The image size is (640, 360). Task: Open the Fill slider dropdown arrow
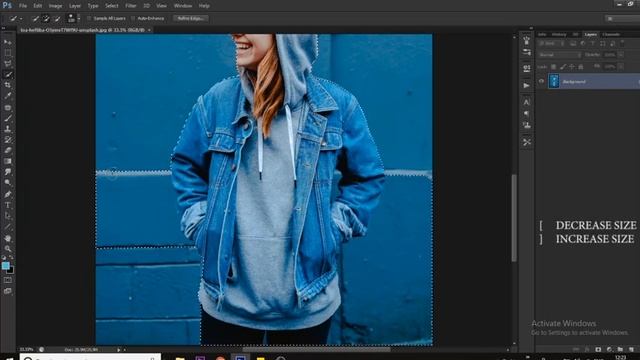click(621, 67)
